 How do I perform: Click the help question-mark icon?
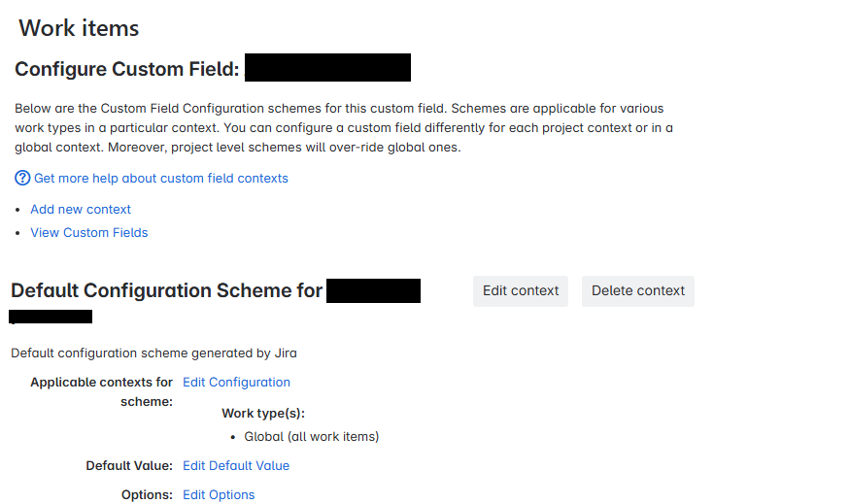click(22, 179)
